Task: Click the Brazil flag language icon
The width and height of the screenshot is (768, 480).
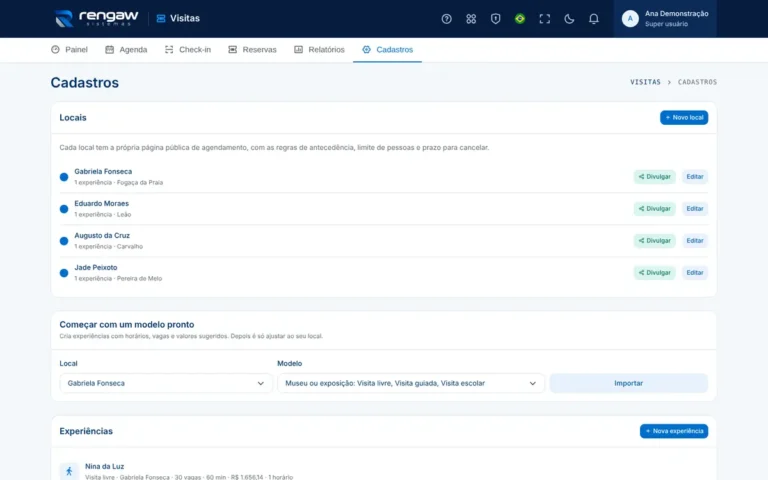Action: (x=520, y=19)
